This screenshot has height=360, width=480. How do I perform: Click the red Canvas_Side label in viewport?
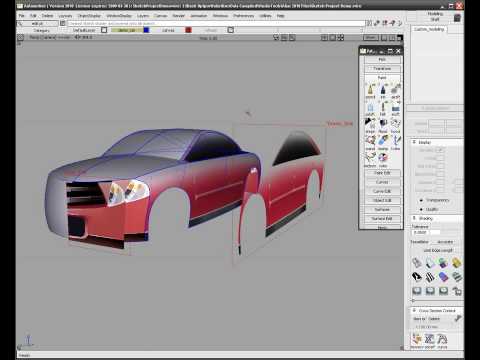pyautogui.click(x=339, y=124)
